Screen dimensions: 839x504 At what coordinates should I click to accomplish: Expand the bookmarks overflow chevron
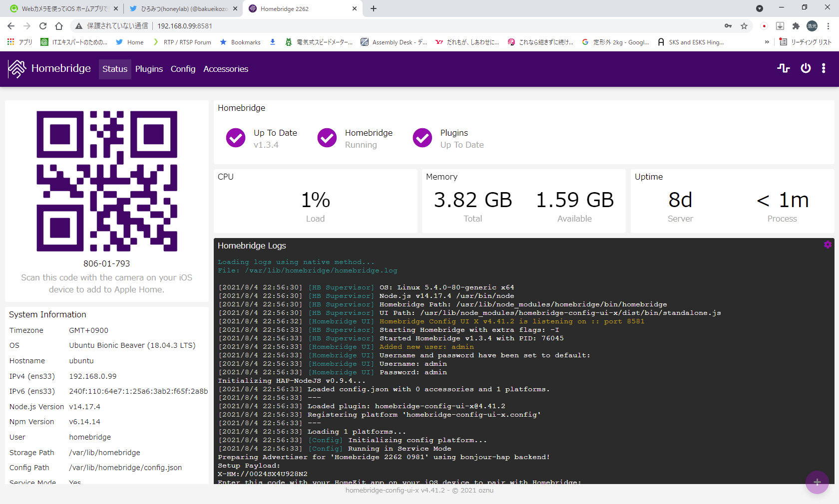pyautogui.click(x=767, y=42)
